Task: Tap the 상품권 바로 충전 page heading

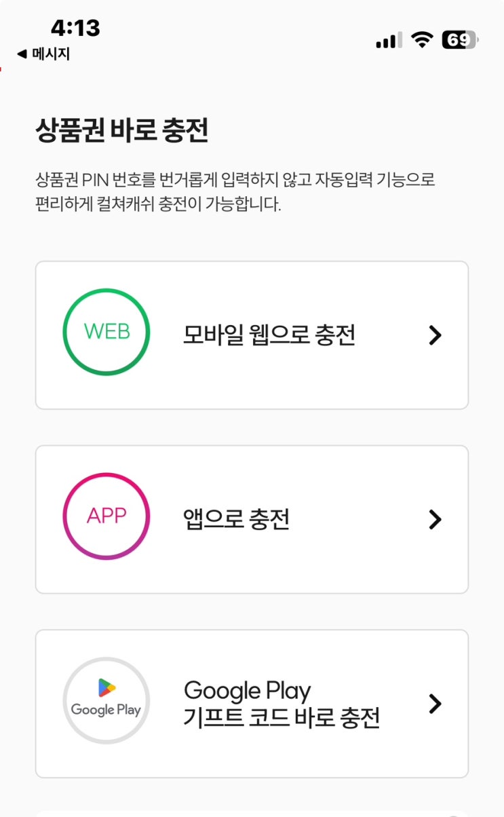Action: click(121, 131)
